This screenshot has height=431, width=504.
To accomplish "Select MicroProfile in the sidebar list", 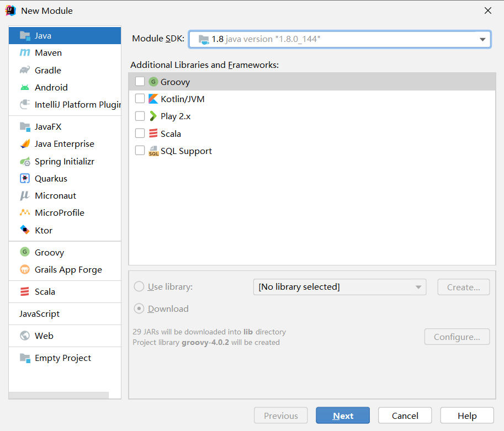I will (x=65, y=212).
